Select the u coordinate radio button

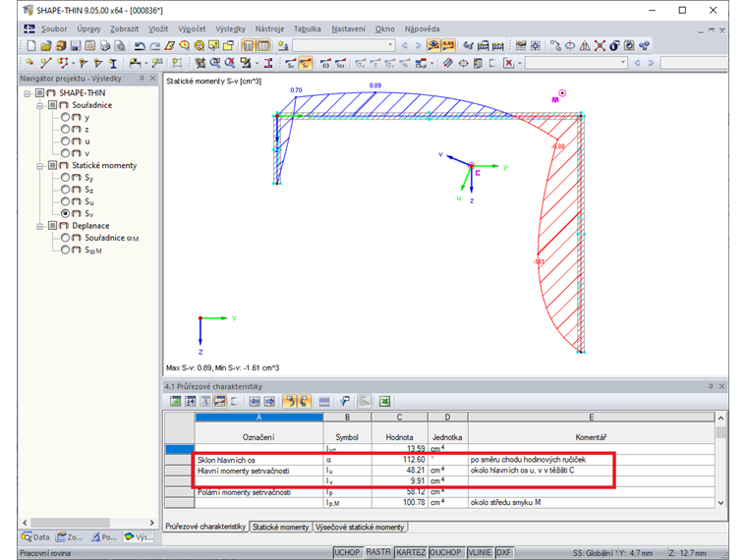coord(65,140)
